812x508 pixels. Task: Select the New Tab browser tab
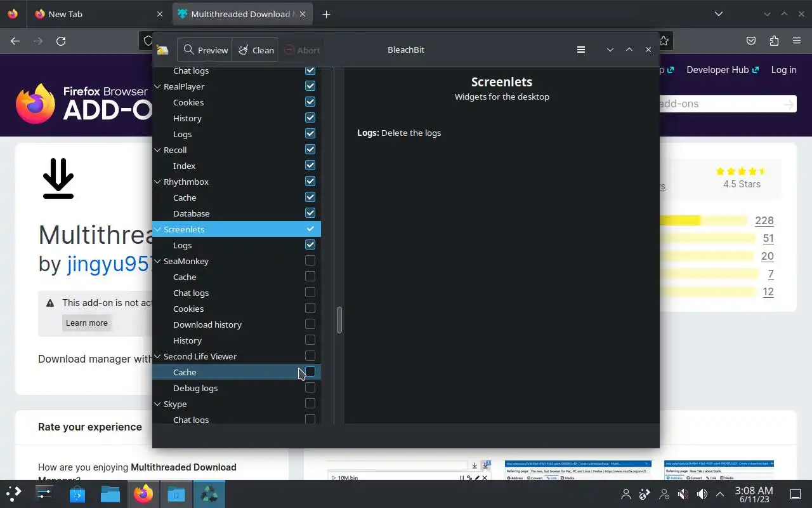point(100,14)
